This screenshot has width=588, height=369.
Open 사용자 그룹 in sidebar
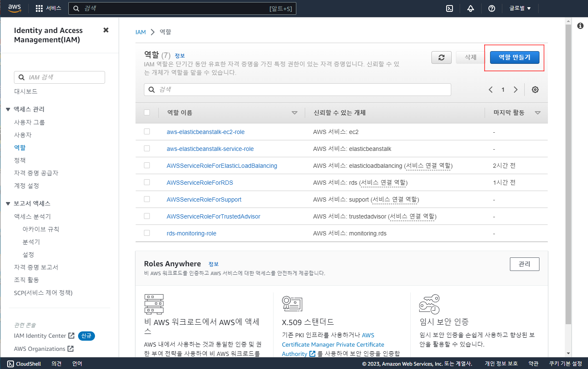tap(30, 122)
